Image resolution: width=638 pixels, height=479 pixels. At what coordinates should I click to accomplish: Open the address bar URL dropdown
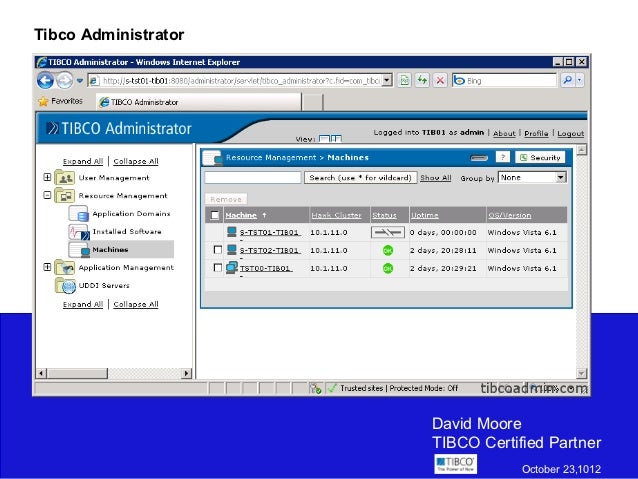[388, 80]
